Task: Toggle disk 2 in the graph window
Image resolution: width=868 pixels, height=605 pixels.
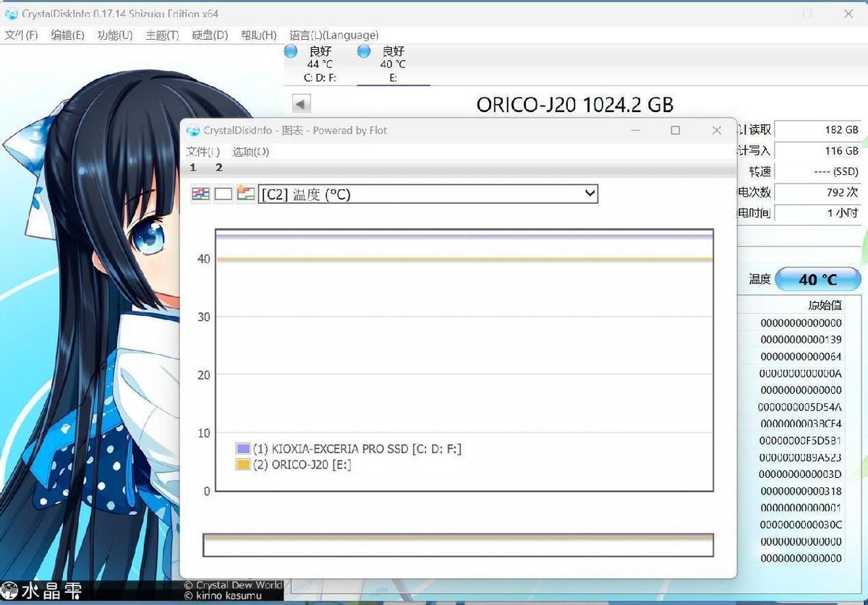Action: coord(219,168)
